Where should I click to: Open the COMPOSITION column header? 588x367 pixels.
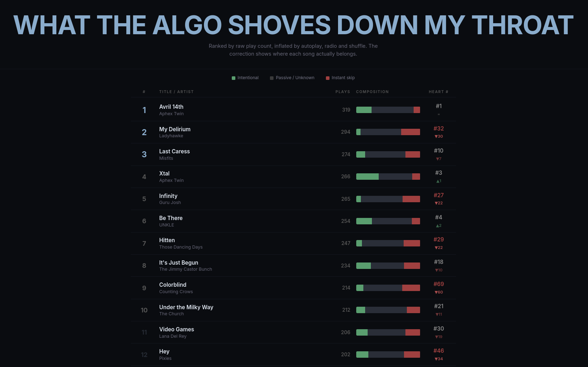pos(372,92)
